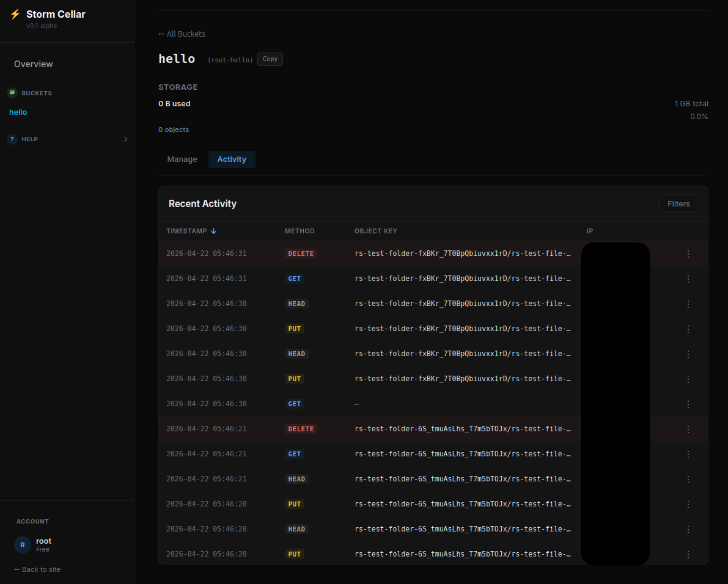This screenshot has height=584, width=728.
Task: Copy the root-hello bucket name
Action: [x=270, y=59]
